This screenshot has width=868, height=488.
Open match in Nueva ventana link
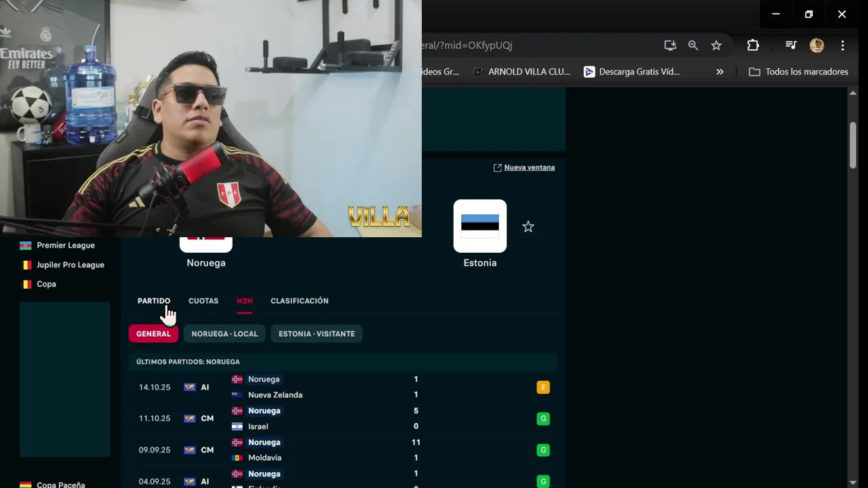click(x=524, y=167)
